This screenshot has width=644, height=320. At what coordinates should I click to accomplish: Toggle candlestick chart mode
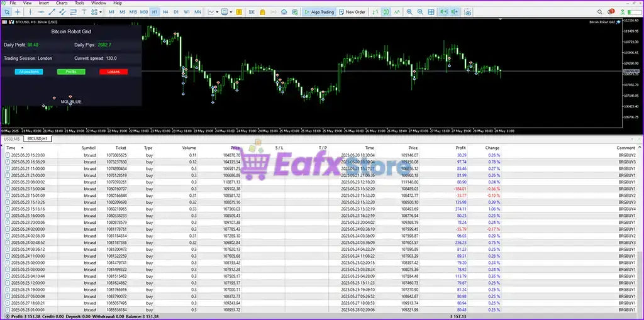[386, 12]
